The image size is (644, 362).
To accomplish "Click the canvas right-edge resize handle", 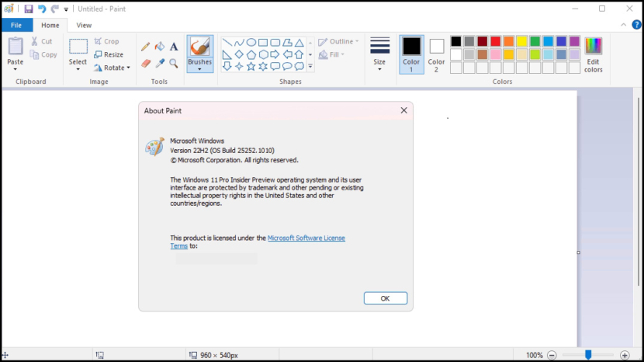I will (x=578, y=252).
